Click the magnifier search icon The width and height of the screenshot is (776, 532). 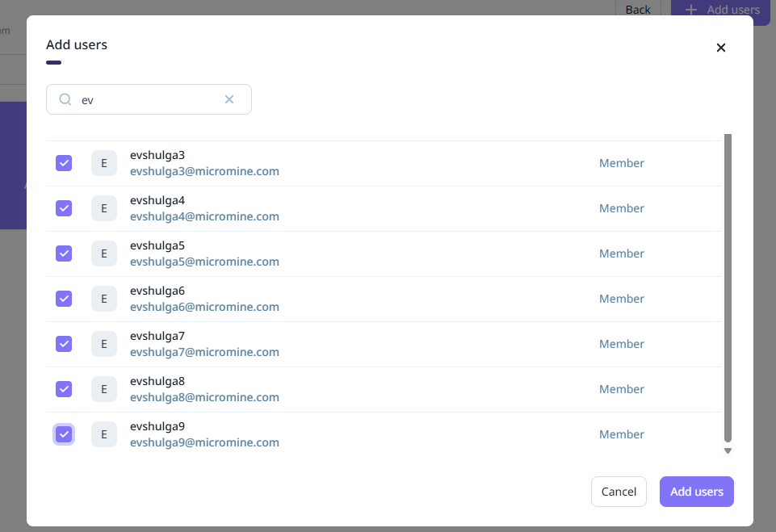coord(65,99)
